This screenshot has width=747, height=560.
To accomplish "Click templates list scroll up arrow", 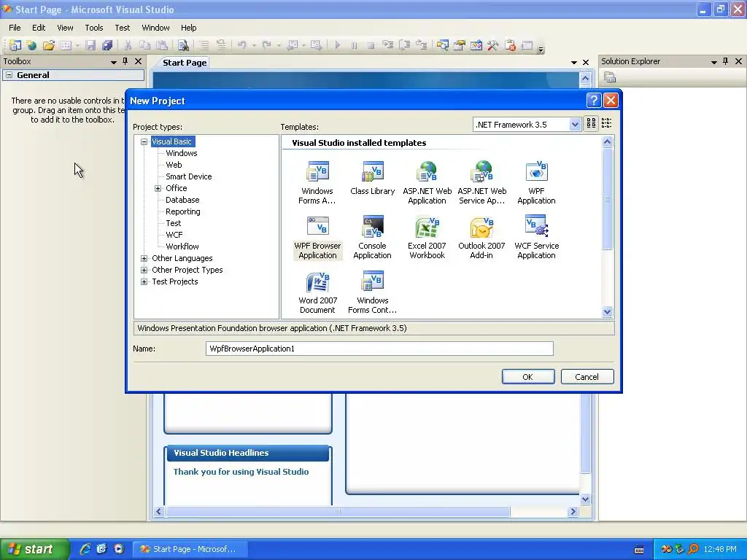I will [607, 142].
